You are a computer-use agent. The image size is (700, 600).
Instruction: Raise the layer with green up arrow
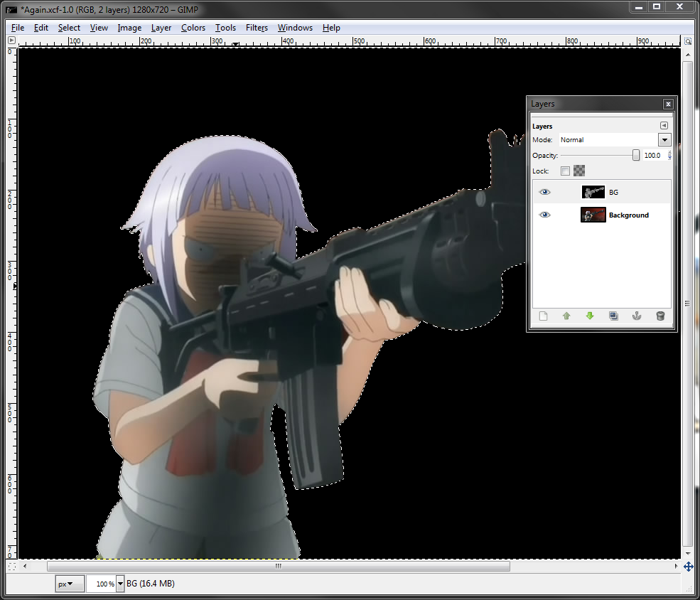tap(566, 316)
